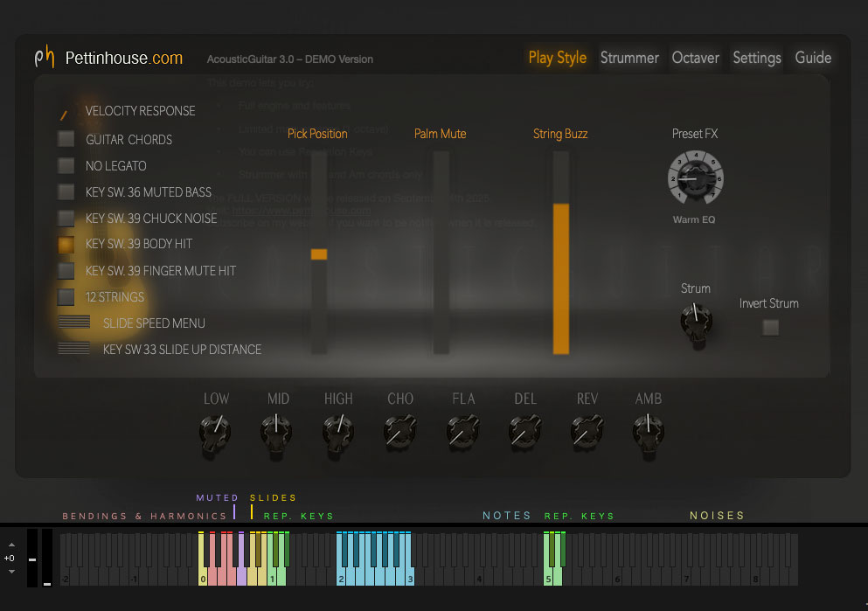Click the octave shift down arrow
The width and height of the screenshot is (868, 611).
click(11, 571)
